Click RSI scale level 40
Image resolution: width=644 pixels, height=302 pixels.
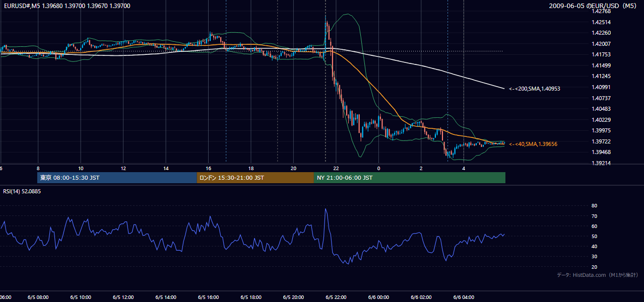click(x=594, y=247)
